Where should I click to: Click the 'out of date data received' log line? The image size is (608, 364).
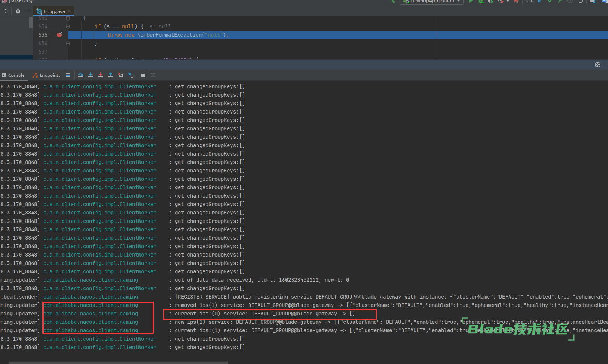tap(262, 280)
